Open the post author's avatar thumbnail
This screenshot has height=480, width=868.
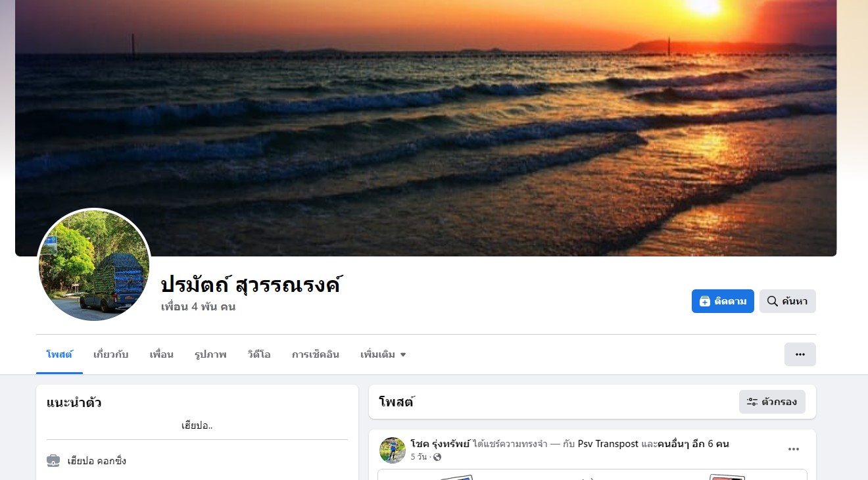pyautogui.click(x=393, y=450)
